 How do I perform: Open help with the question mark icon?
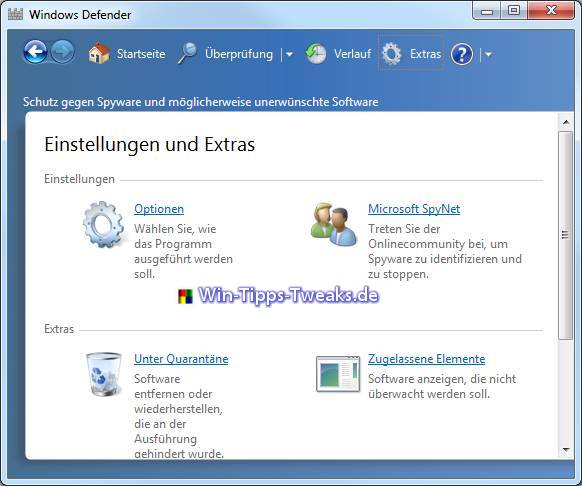tap(462, 54)
